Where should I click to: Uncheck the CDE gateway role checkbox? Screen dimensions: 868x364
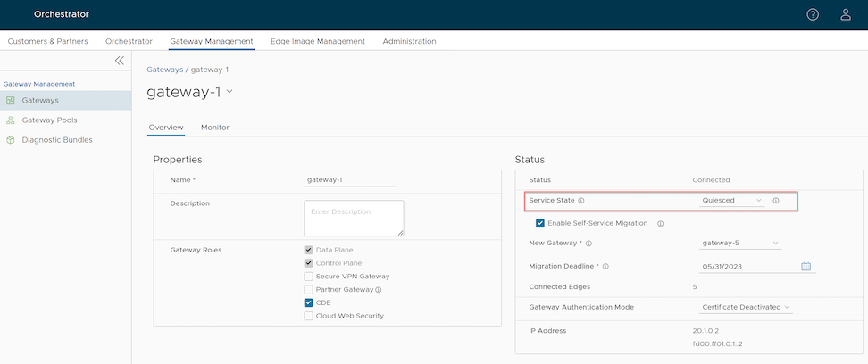point(308,302)
